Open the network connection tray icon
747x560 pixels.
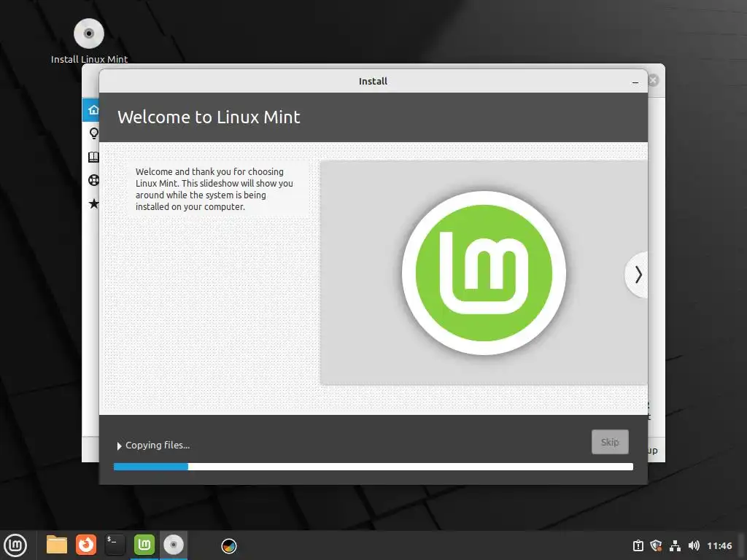click(675, 545)
